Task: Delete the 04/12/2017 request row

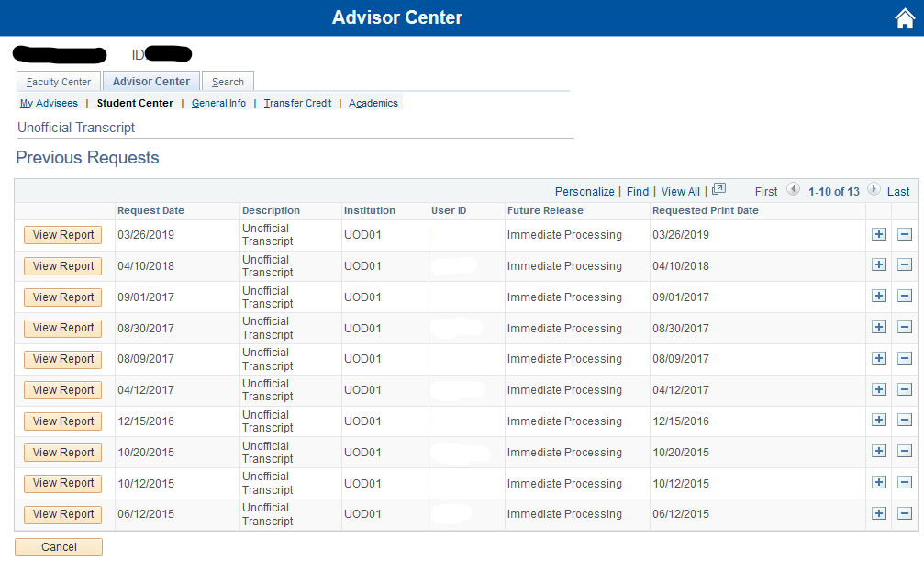Action: 905,389
